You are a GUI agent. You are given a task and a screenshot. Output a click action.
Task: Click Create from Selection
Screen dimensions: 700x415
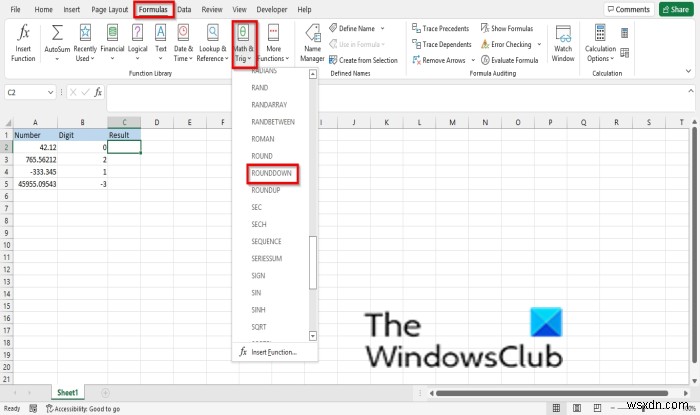pyautogui.click(x=363, y=60)
